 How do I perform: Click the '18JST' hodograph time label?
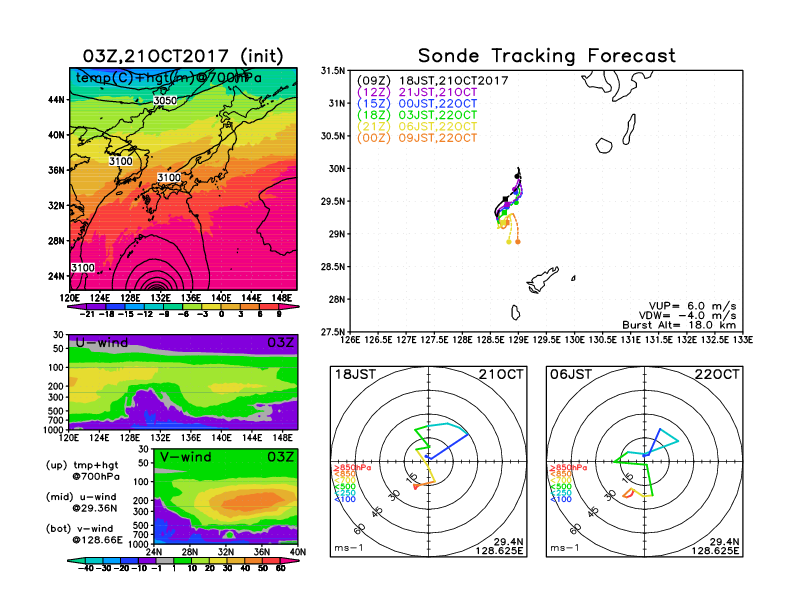pyautogui.click(x=355, y=375)
